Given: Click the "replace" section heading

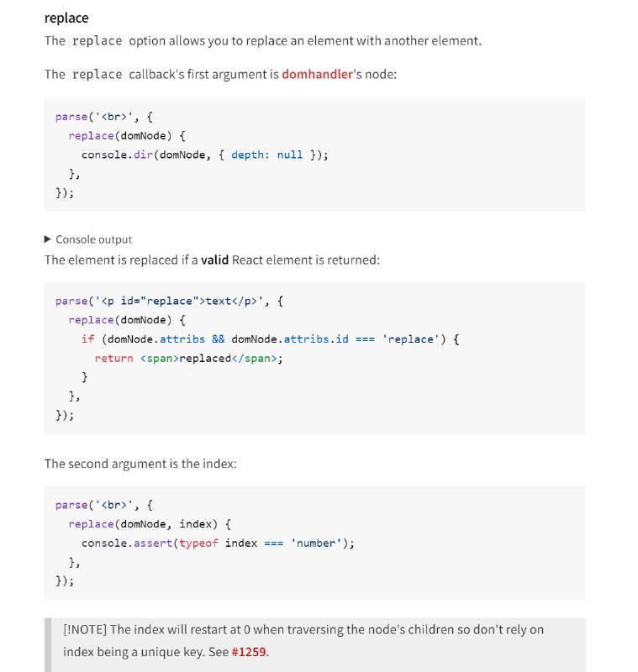Looking at the screenshot, I should tap(66, 18).
